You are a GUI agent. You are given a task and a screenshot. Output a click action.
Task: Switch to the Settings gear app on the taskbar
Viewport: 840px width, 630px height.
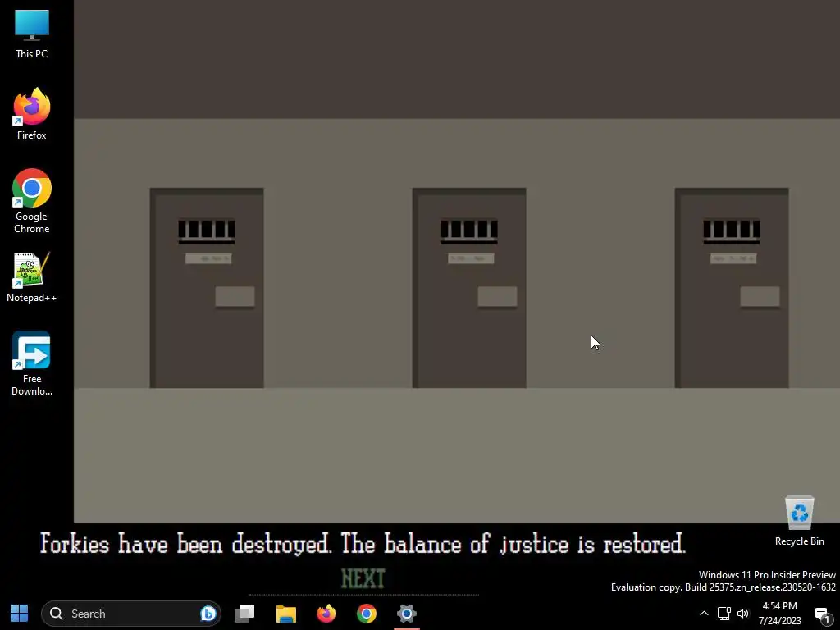pyautogui.click(x=407, y=614)
